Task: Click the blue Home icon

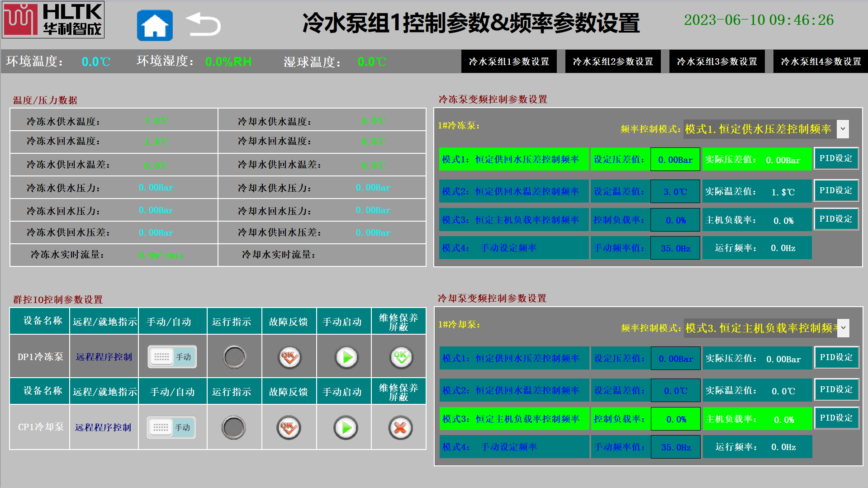Action: 155,25
